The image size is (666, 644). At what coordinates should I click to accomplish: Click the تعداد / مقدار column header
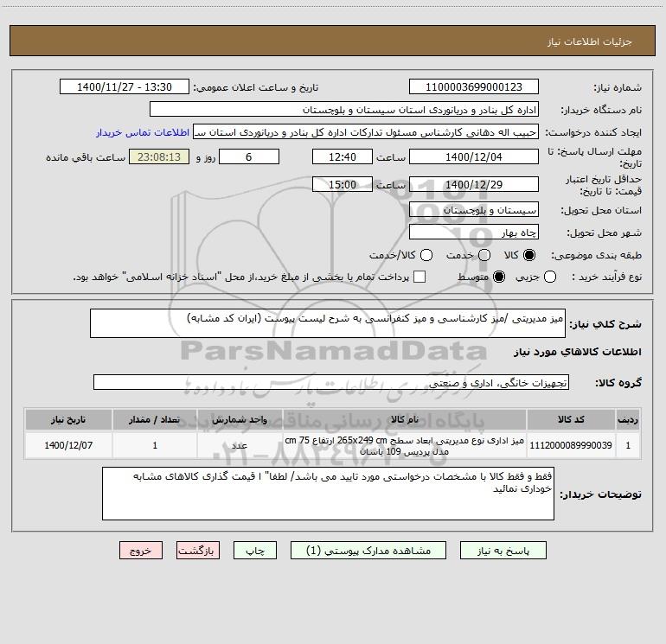(155, 419)
